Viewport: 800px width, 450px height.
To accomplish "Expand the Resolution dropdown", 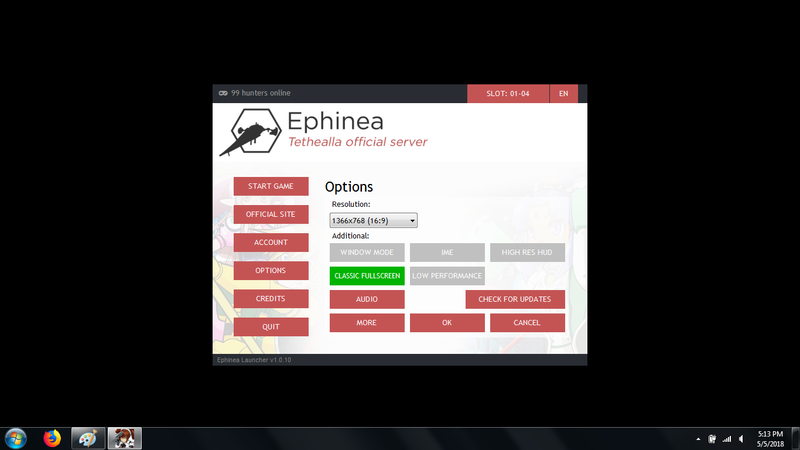I will click(x=373, y=220).
